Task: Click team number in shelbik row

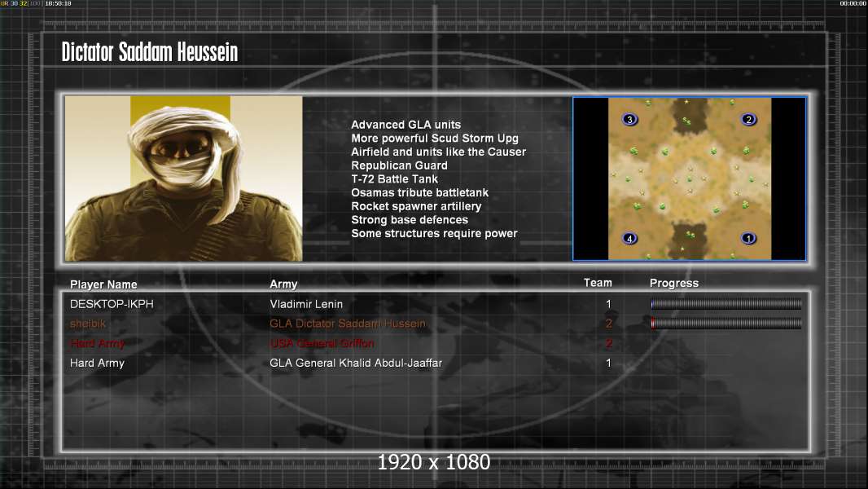Action: [x=608, y=324]
